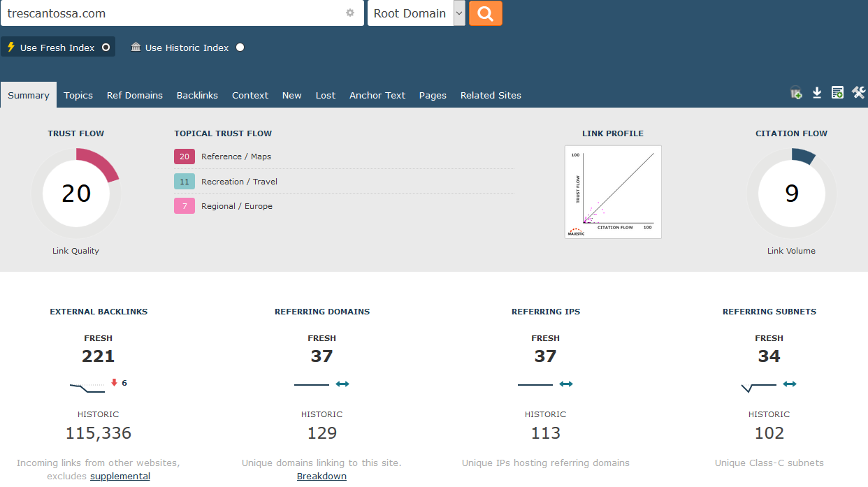This screenshot has height=487, width=868.
Task: Open the Ref Domains tab
Action: coord(135,96)
